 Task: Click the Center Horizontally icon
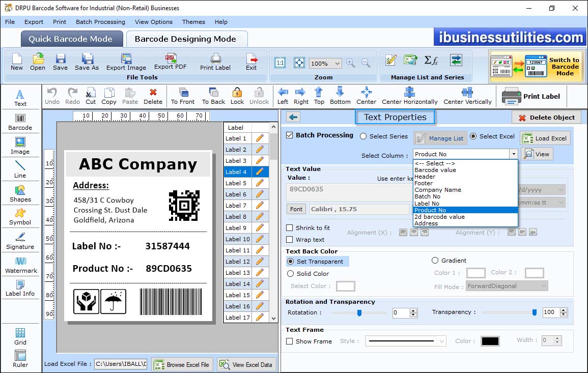tap(409, 96)
